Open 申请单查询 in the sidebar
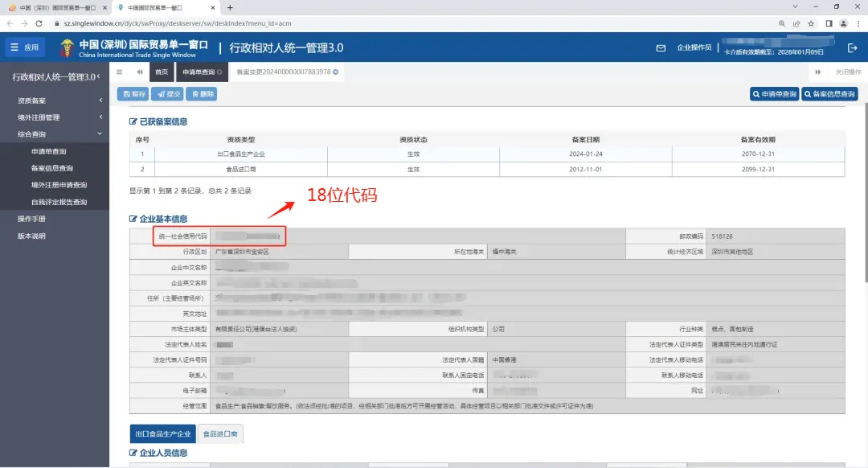Screen dimensions: 868x468 click(49, 151)
